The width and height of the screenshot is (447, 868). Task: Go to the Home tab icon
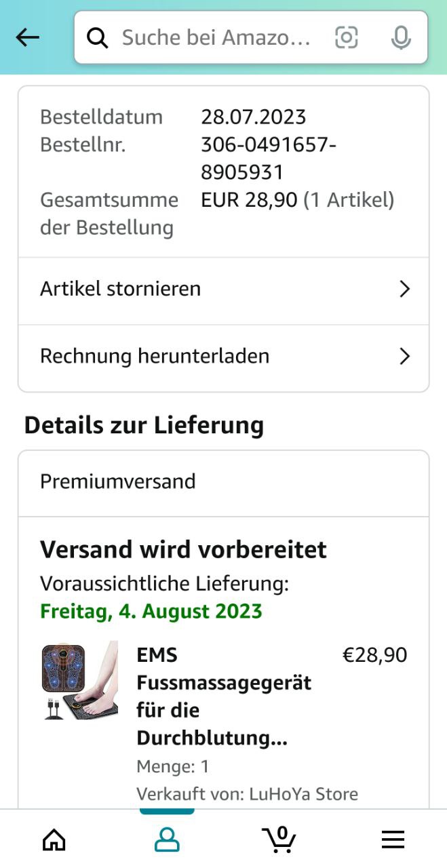click(54, 840)
